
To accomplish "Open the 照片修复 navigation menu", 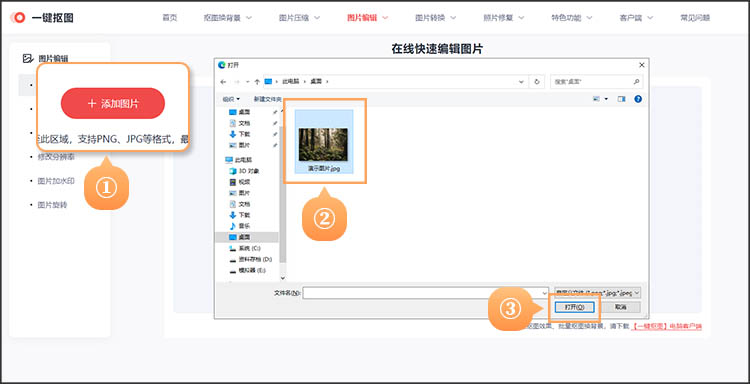I will [x=504, y=18].
